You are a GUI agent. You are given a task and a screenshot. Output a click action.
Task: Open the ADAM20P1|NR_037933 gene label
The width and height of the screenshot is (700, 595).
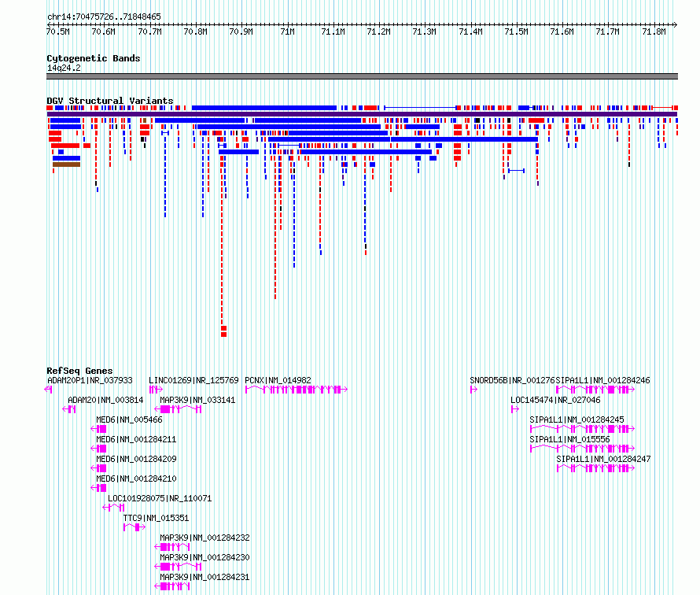point(90,380)
